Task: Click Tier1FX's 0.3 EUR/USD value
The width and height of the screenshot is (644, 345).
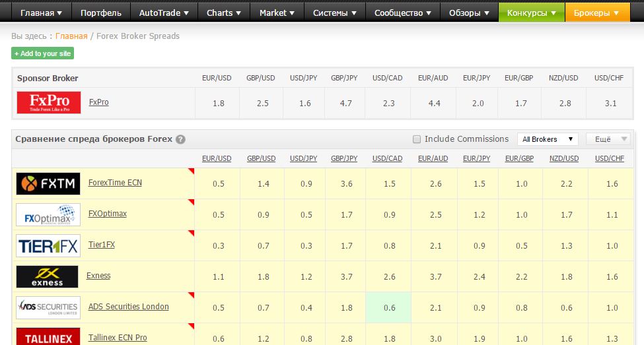Action: 219,246
